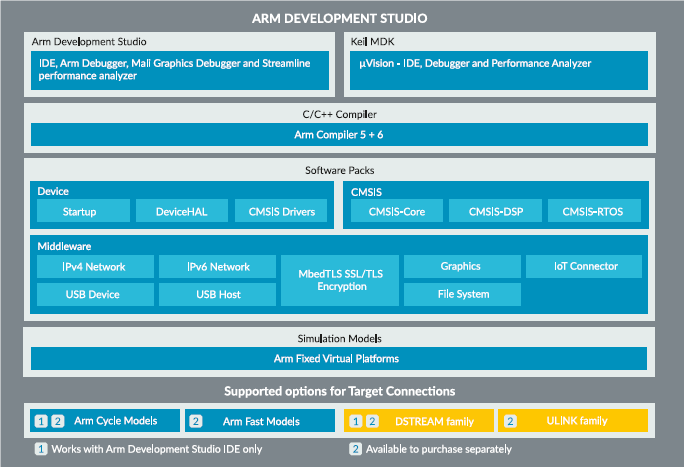Select the CMSIS-Core block
Image resolution: width=684 pixels, height=467 pixels.
click(x=397, y=211)
